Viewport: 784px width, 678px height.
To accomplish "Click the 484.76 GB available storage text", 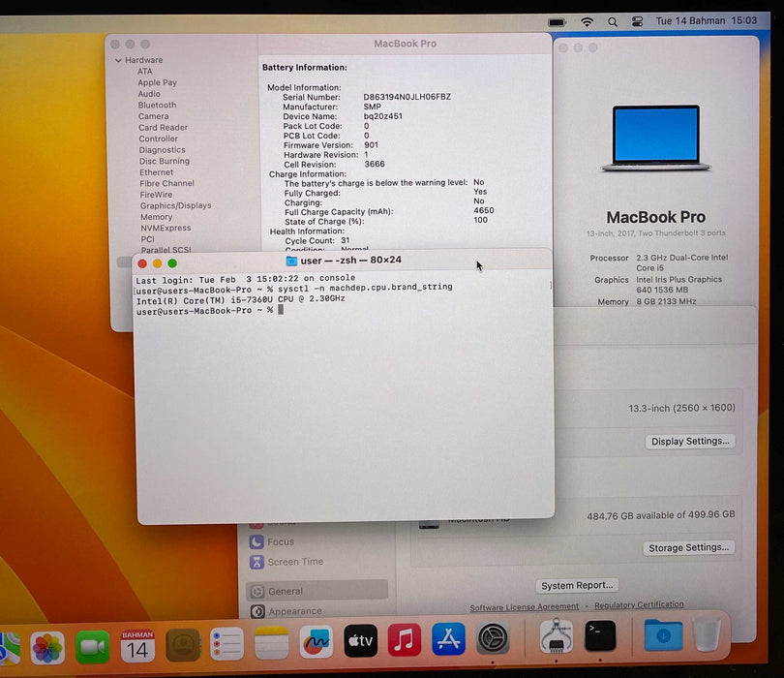I will 661,515.
